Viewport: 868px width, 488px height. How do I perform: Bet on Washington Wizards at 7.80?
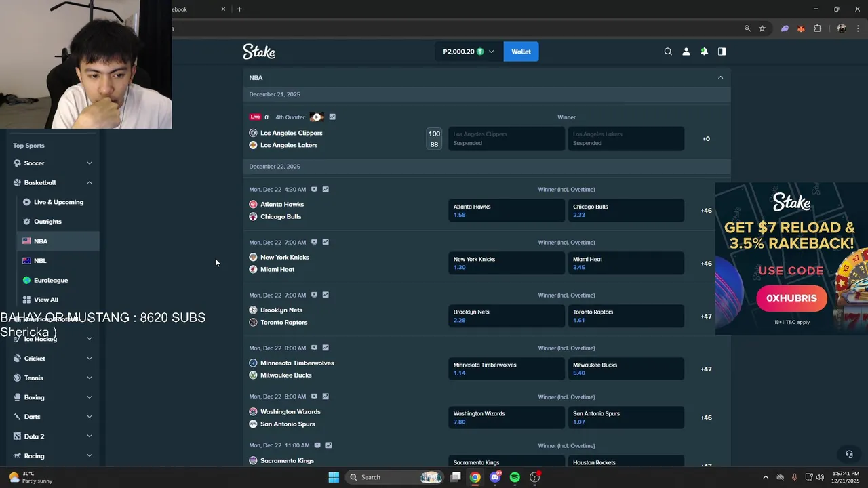click(x=507, y=418)
